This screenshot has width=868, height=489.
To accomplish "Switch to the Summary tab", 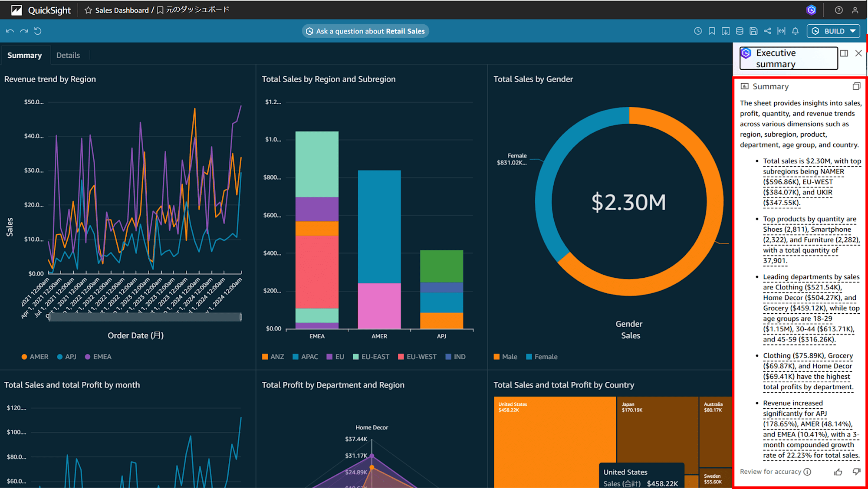I will (x=25, y=55).
